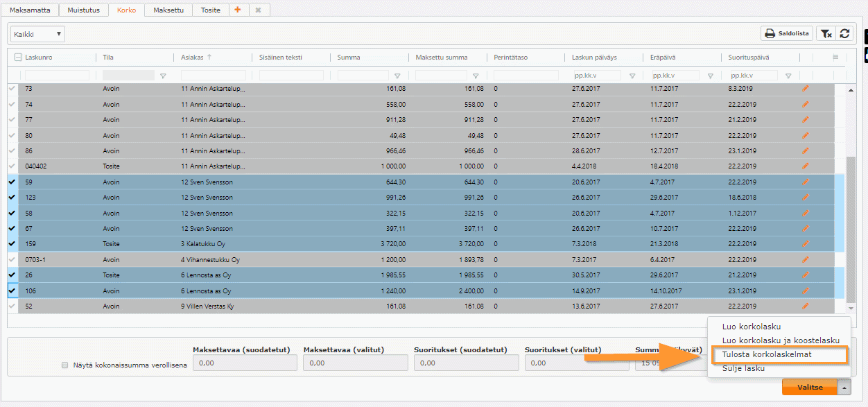Edit voucher 040402 via pencil icon
This screenshot has height=407, width=868.
(806, 166)
